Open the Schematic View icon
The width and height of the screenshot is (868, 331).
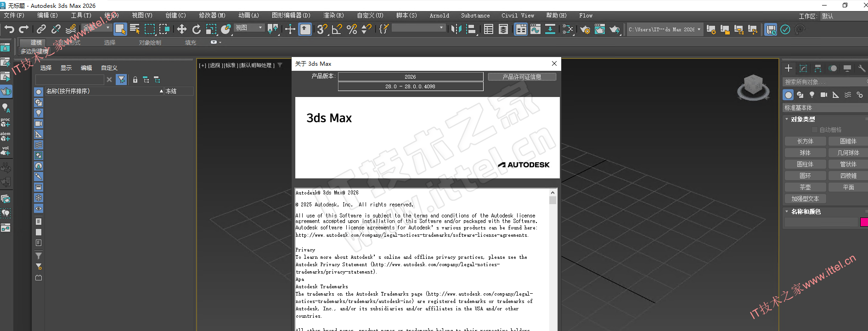click(550, 29)
